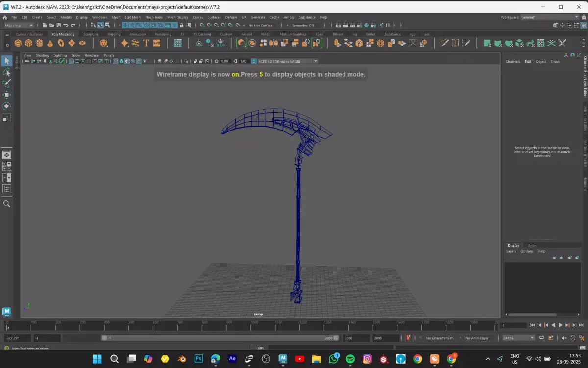Image resolution: width=588 pixels, height=368 pixels.
Task: Click the Select tool arrow in toolbox
Action: pyautogui.click(x=7, y=61)
